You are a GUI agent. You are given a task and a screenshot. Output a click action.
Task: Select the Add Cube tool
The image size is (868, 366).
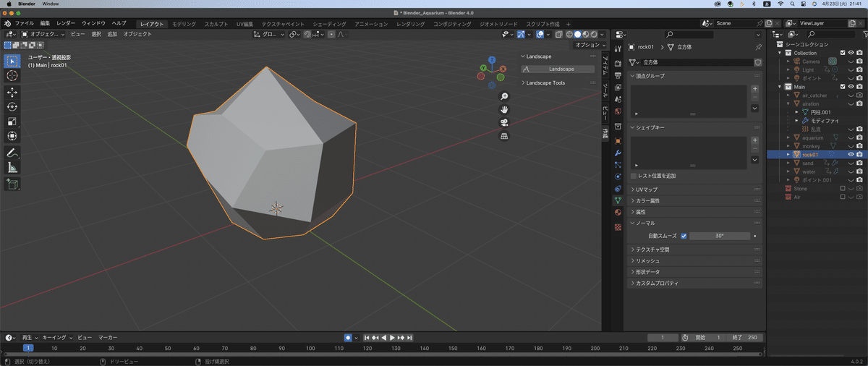pos(12,184)
